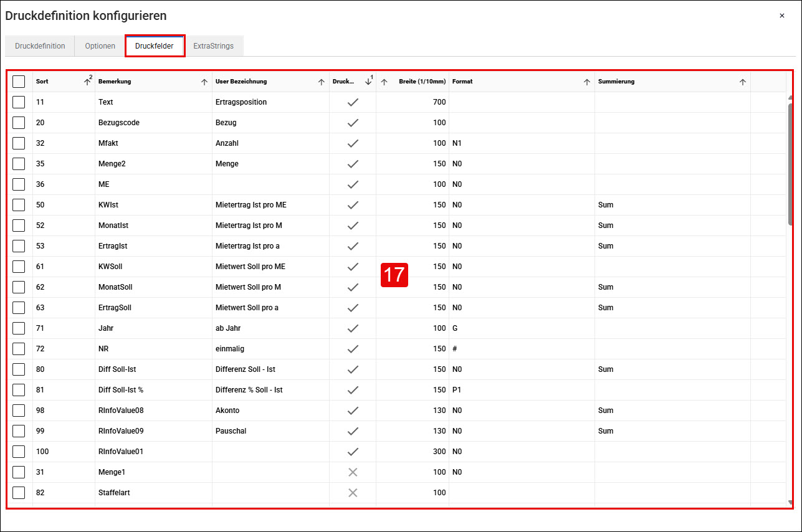The image size is (802, 532).
Task: Select the Druckfelder tab
Action: [x=155, y=46]
